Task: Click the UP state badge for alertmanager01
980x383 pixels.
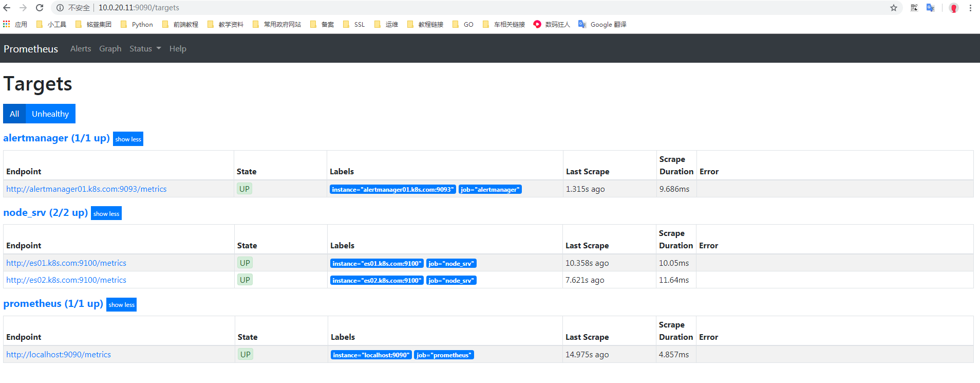Action: [244, 189]
